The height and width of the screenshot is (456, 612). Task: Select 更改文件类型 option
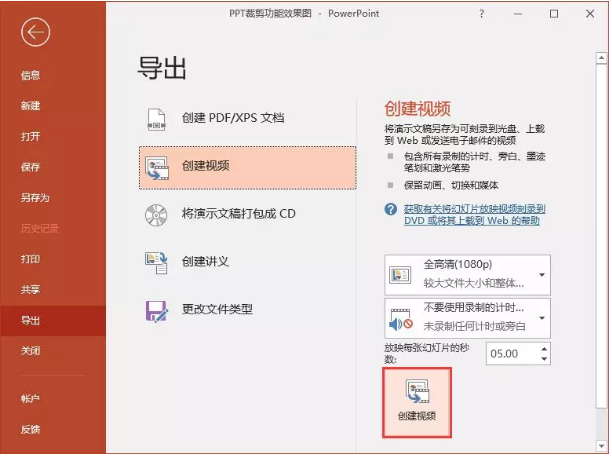click(x=247, y=310)
